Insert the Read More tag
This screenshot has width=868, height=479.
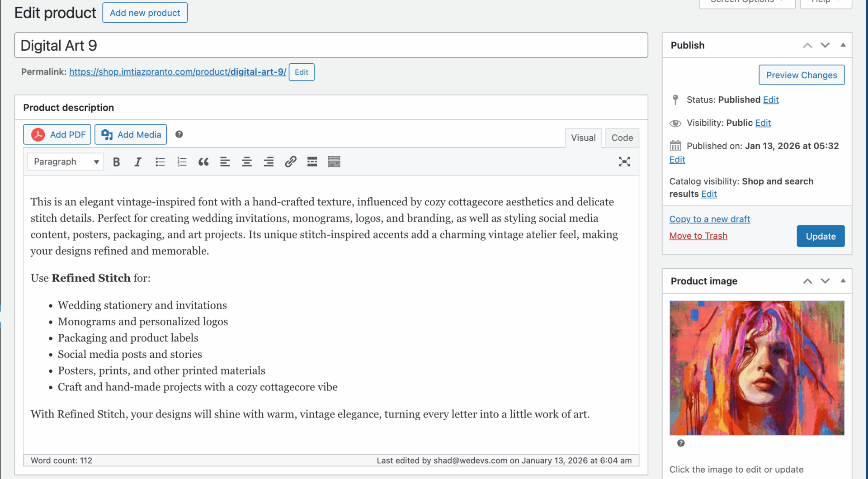tap(312, 161)
